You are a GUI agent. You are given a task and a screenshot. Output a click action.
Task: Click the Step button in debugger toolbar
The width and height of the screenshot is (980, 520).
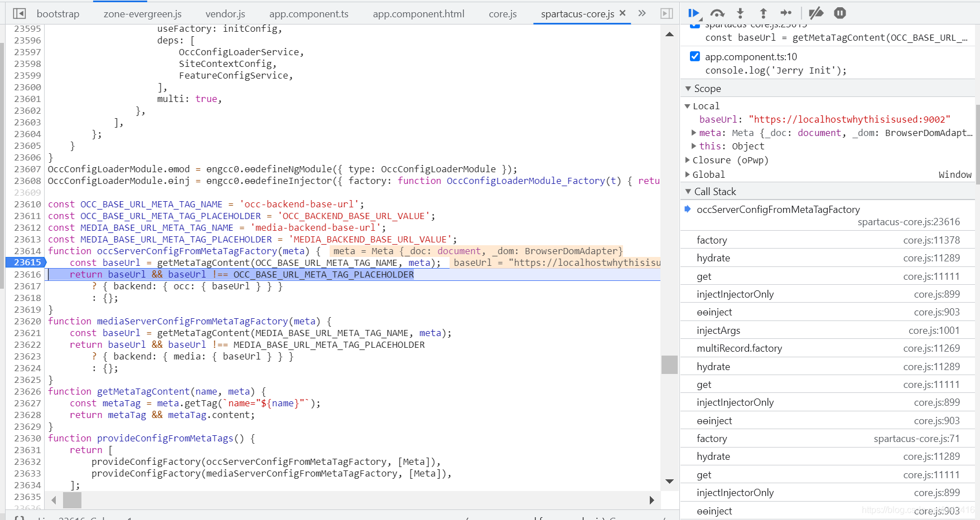(x=786, y=13)
